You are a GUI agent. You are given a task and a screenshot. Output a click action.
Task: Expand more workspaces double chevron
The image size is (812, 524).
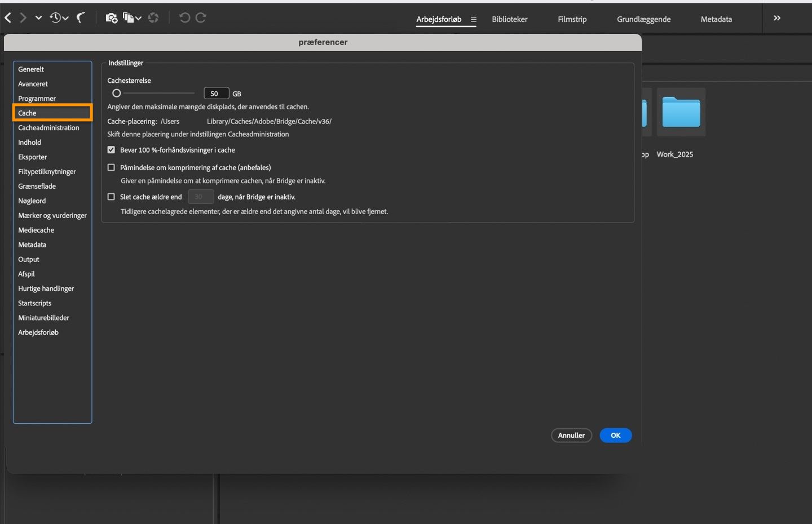[777, 18]
